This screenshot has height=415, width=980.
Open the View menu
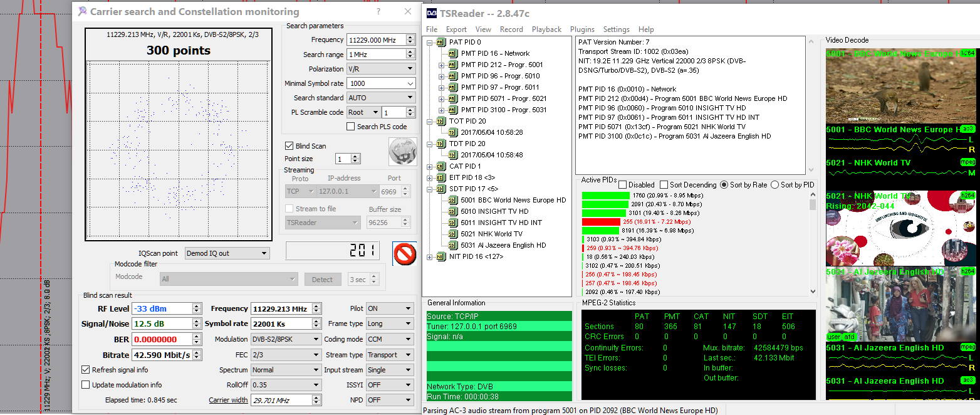click(x=483, y=29)
